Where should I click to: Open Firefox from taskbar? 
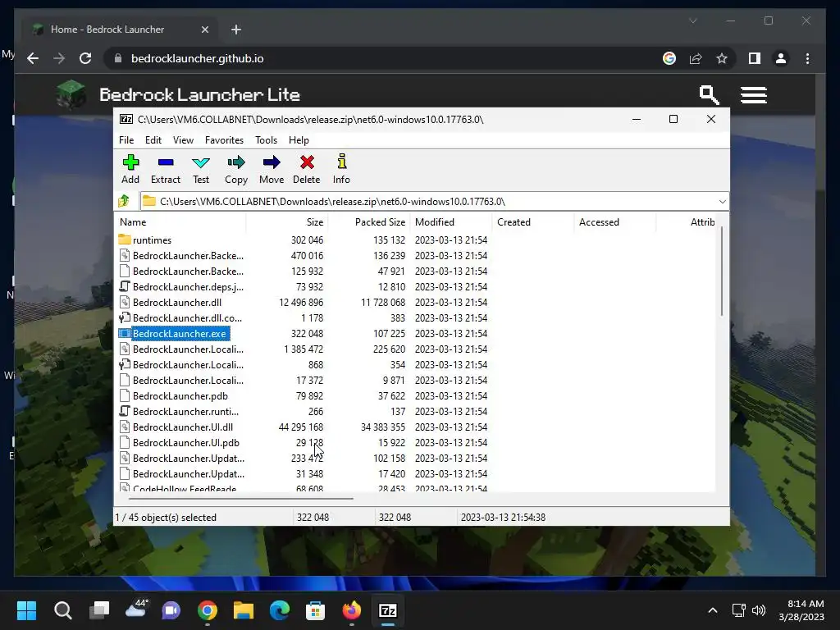(351, 610)
